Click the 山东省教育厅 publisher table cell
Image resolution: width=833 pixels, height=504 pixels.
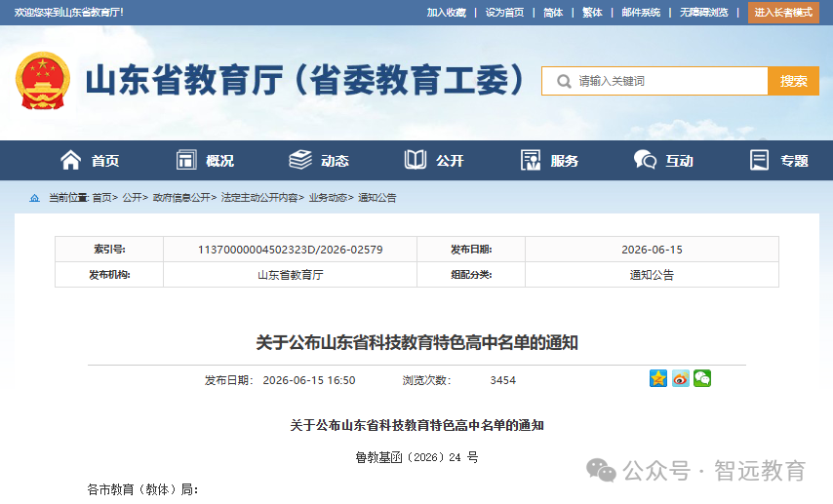(290, 275)
